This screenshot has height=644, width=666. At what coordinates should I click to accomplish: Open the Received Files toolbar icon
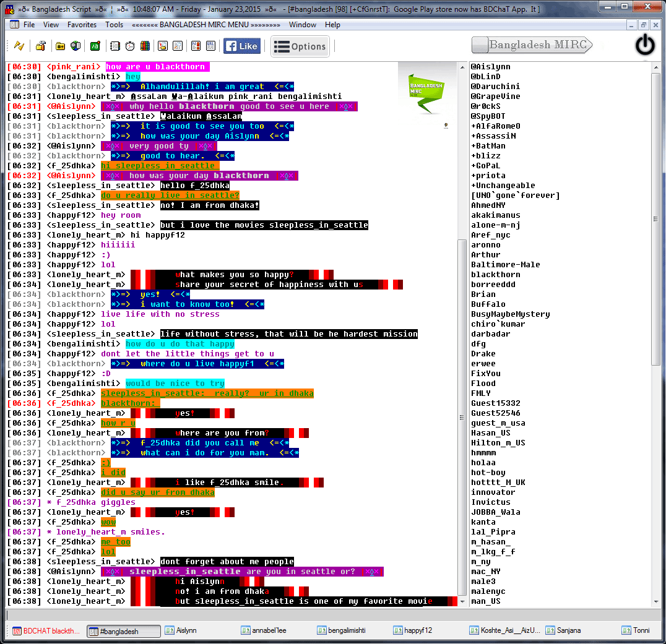click(x=163, y=46)
